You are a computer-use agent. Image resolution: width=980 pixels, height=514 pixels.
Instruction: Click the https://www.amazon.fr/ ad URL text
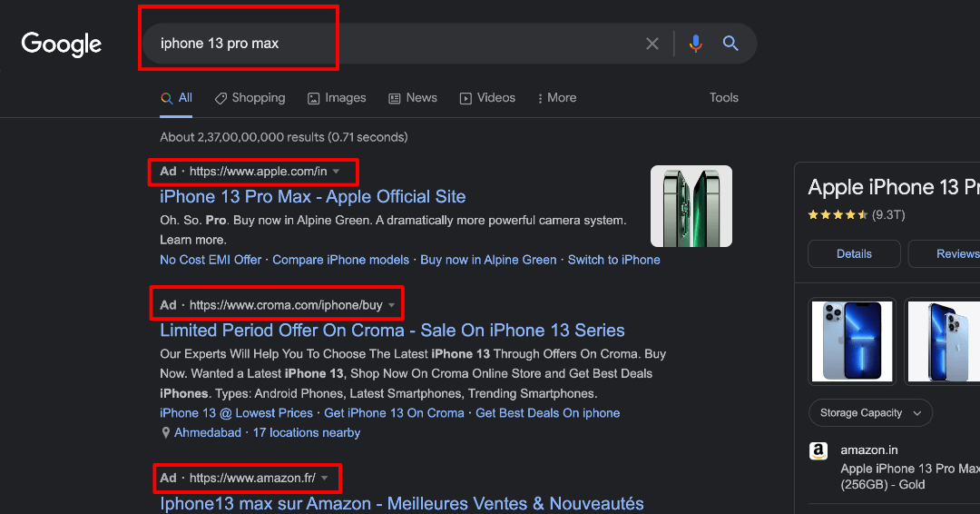[252, 479]
